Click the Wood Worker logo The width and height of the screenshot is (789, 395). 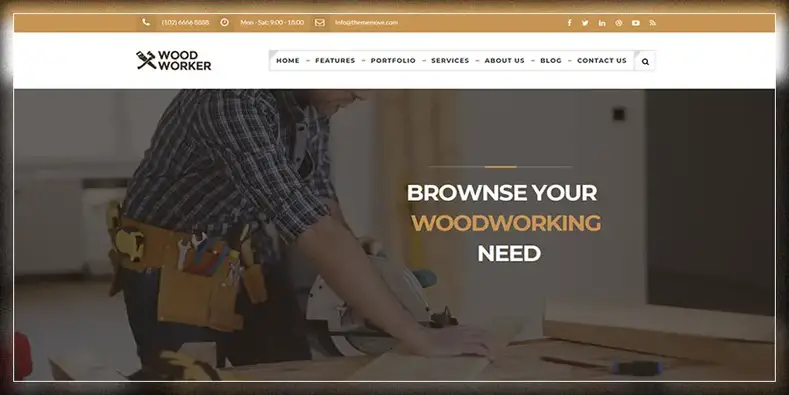tap(174, 60)
